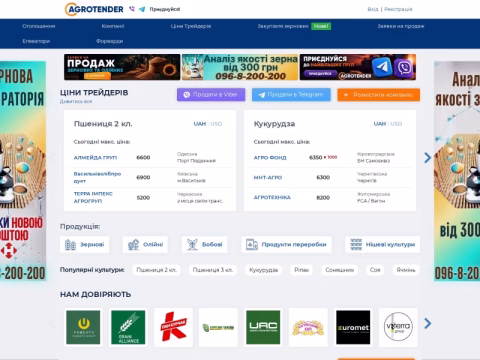Open the Euromet partner logo

pos(353,327)
